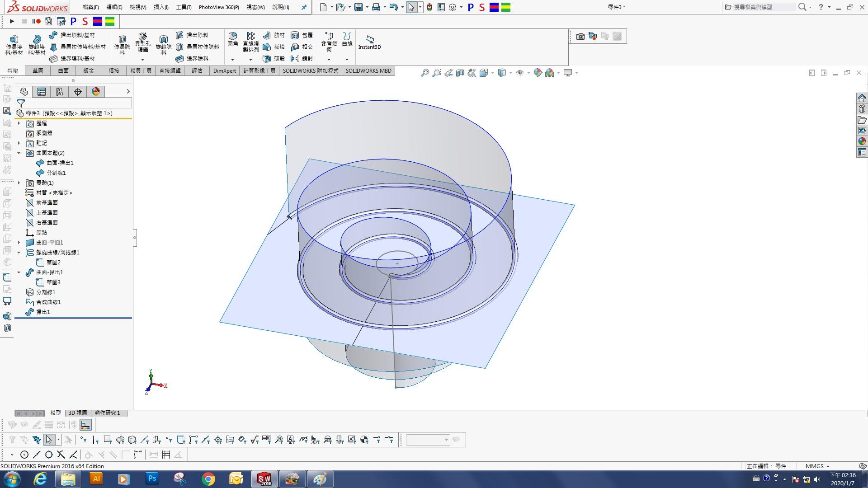Image resolution: width=868 pixels, height=488 pixels.
Task: Activate the Instant3D tool
Action: point(369,42)
